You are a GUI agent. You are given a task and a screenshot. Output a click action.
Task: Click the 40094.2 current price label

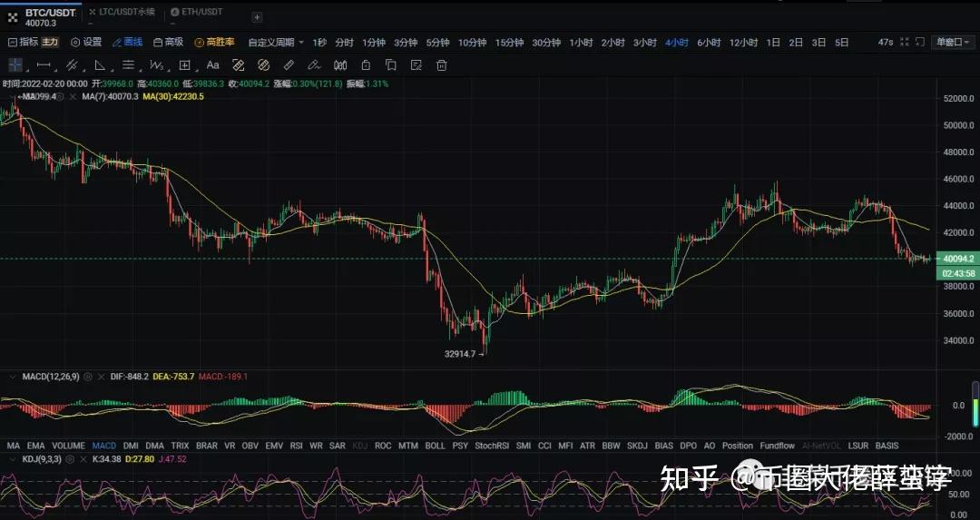tap(958, 258)
